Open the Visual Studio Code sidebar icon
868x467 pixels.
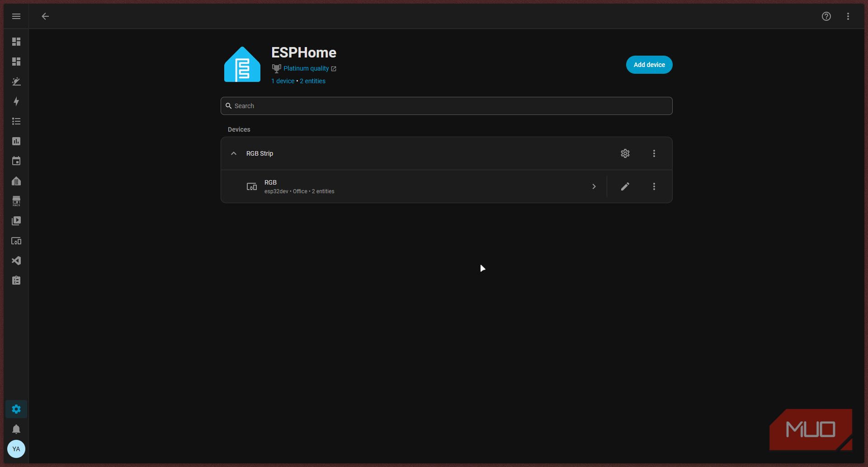tap(16, 261)
